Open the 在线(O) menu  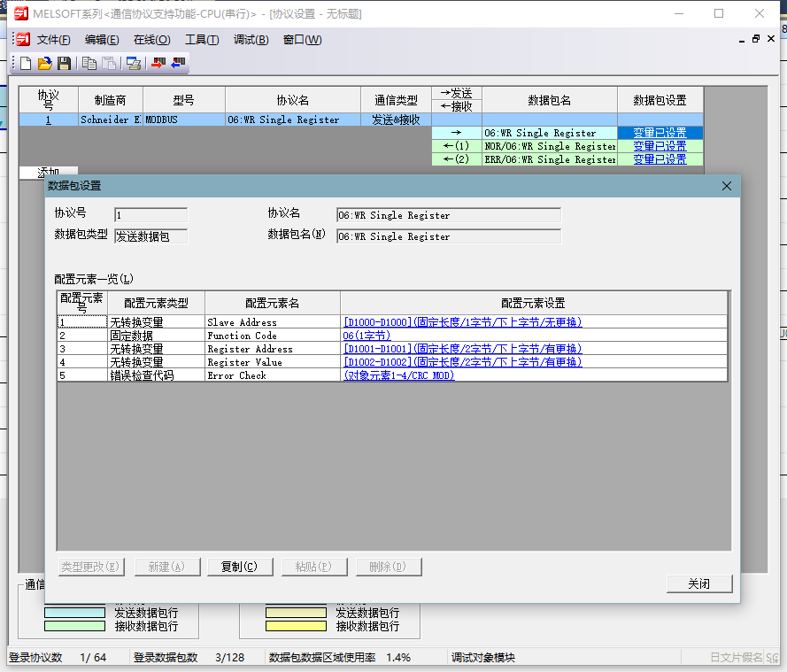click(151, 40)
